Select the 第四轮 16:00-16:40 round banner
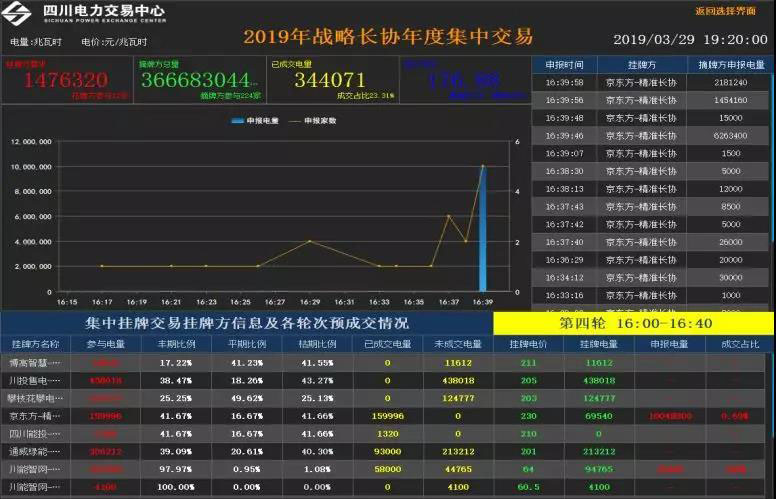The width and height of the screenshot is (776, 499). [x=633, y=323]
